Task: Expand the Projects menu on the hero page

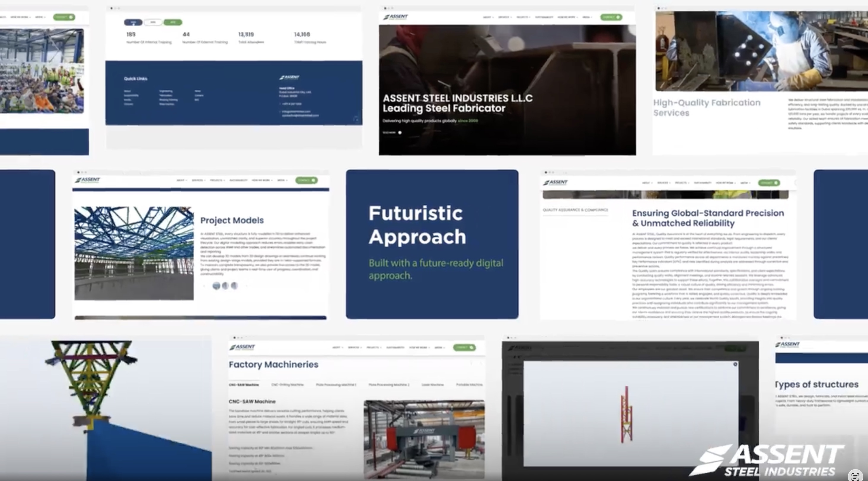Action: point(524,17)
